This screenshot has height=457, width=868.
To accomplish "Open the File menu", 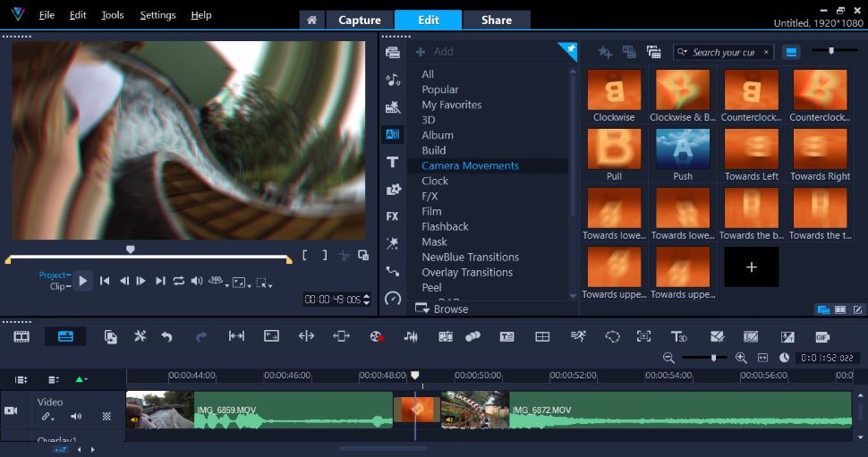I will click(x=47, y=15).
